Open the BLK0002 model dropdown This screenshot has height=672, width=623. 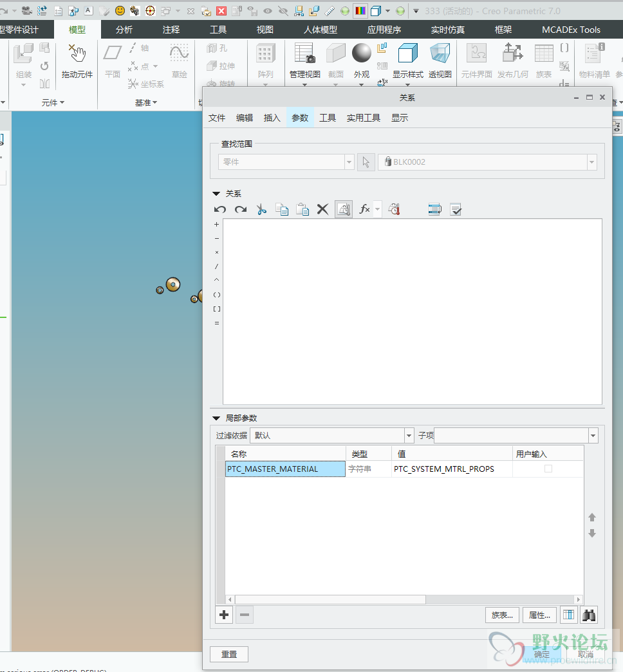point(591,162)
